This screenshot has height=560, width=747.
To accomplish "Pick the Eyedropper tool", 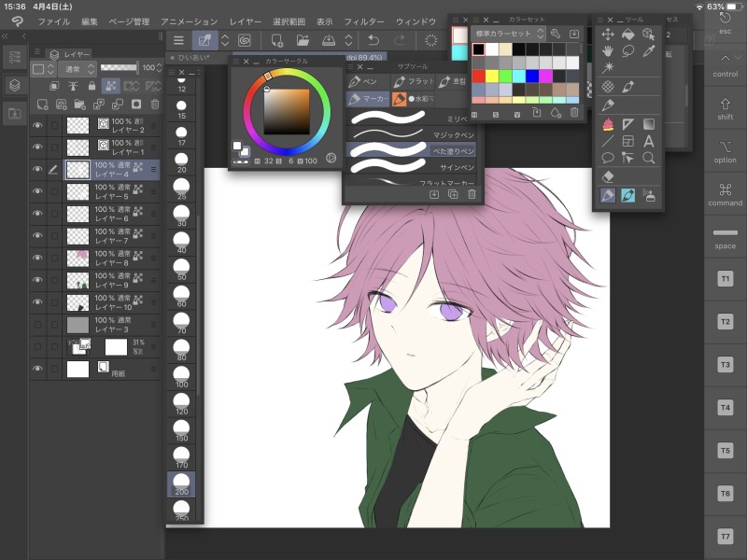I will [649, 50].
